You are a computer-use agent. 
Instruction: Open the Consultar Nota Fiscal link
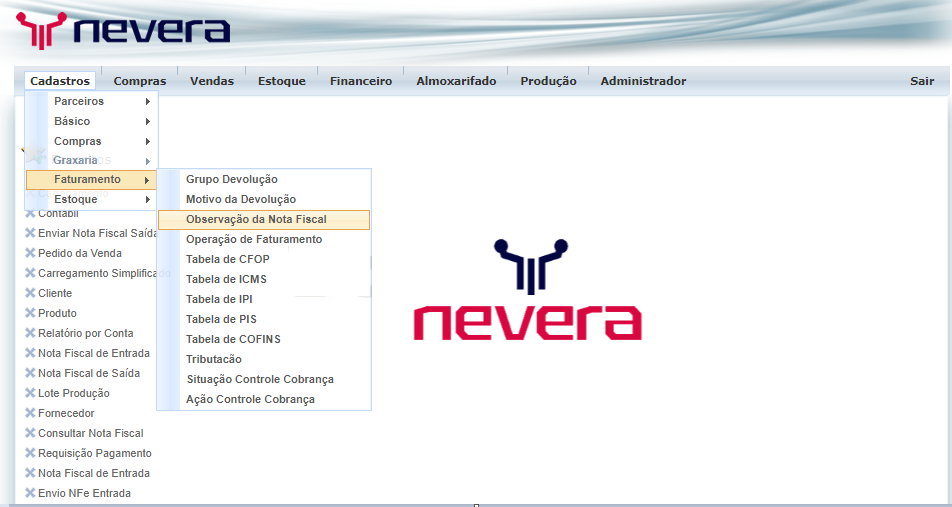pyautogui.click(x=90, y=434)
